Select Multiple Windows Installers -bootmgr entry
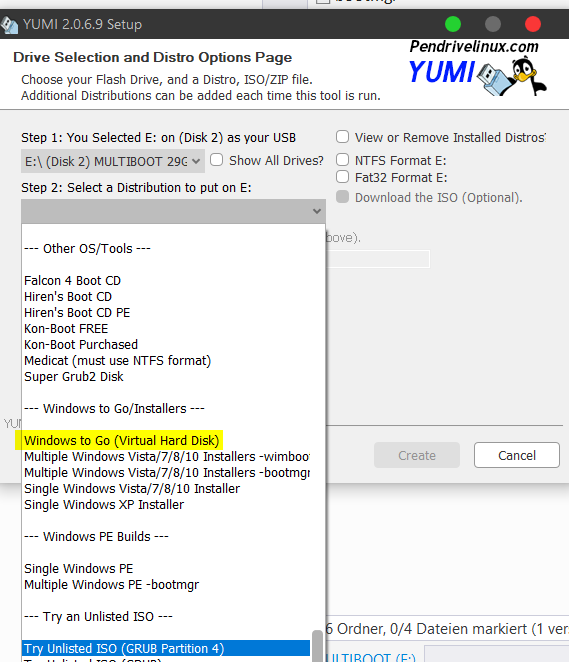The width and height of the screenshot is (569, 662). [x=167, y=473]
